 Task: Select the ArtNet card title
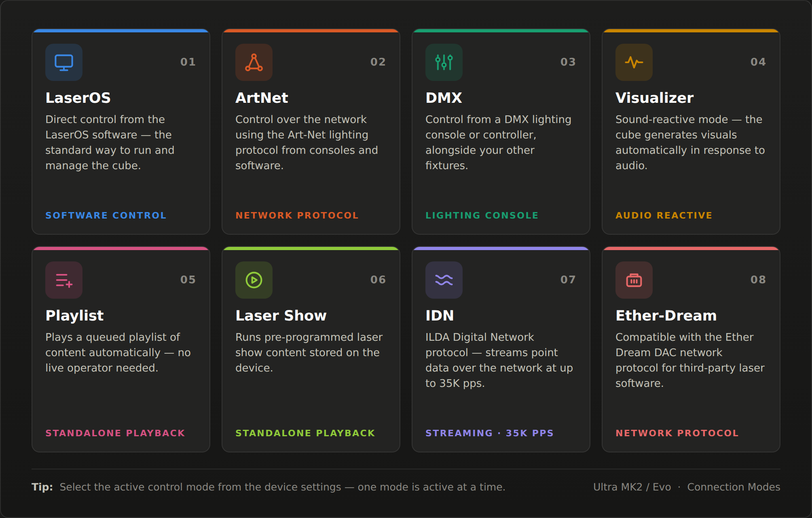(x=262, y=98)
